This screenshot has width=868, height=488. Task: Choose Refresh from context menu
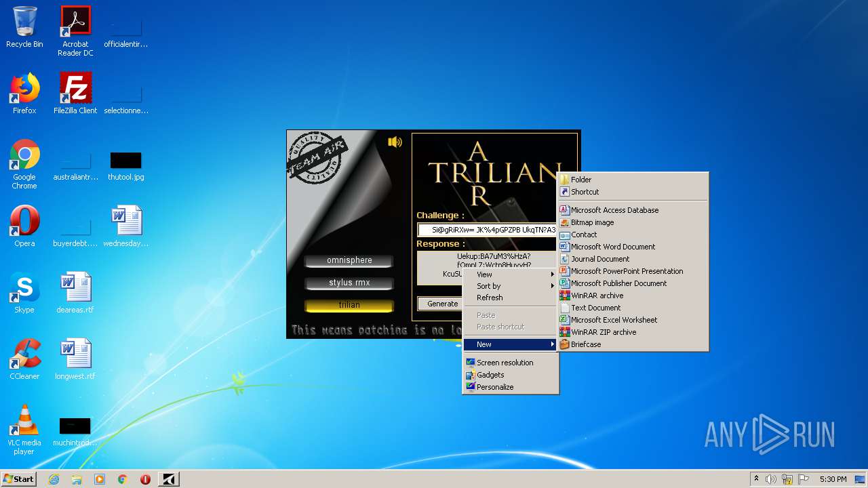click(x=511, y=298)
